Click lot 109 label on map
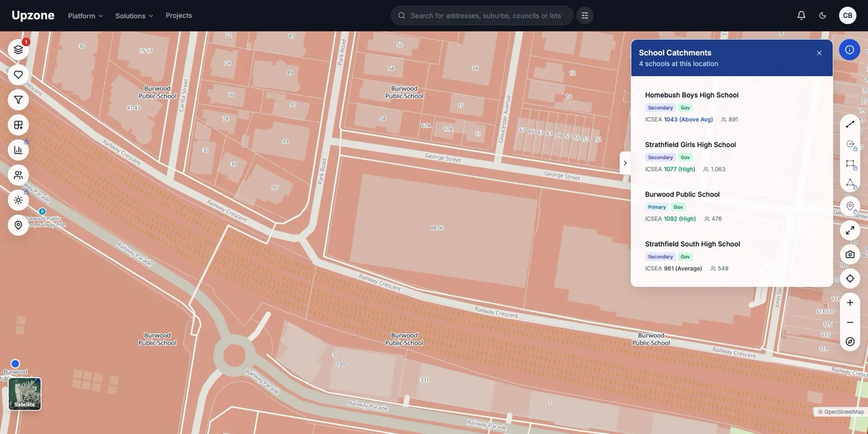 tap(341, 365)
